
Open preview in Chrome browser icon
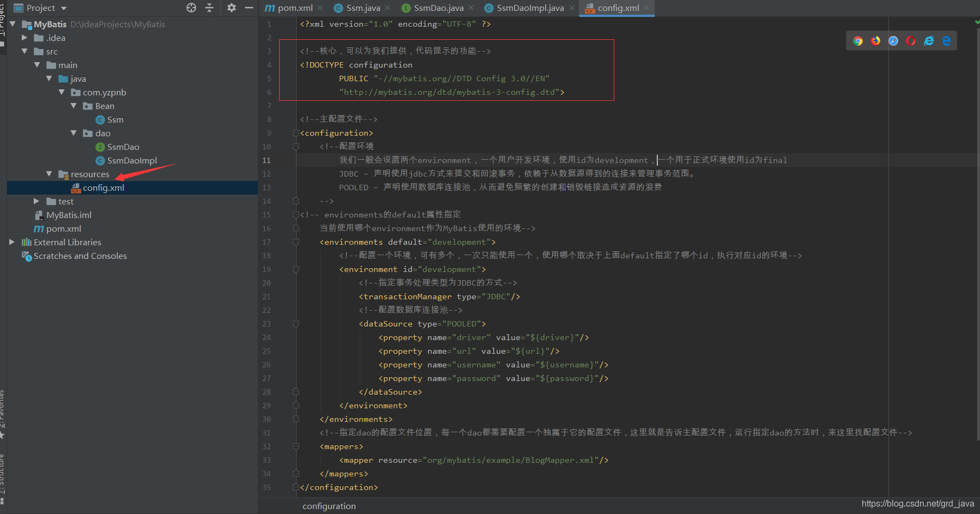pos(858,41)
